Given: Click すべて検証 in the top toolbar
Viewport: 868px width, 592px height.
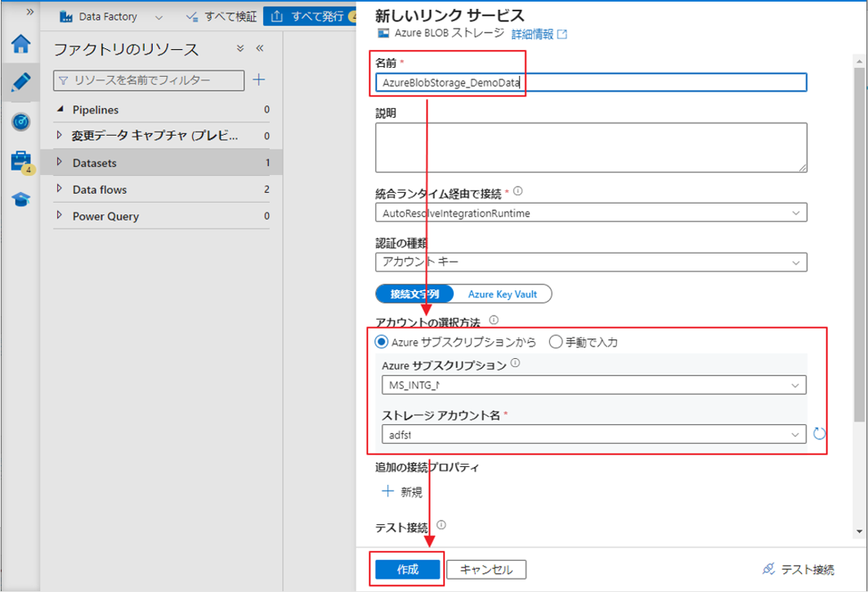Looking at the screenshot, I should point(221,16).
